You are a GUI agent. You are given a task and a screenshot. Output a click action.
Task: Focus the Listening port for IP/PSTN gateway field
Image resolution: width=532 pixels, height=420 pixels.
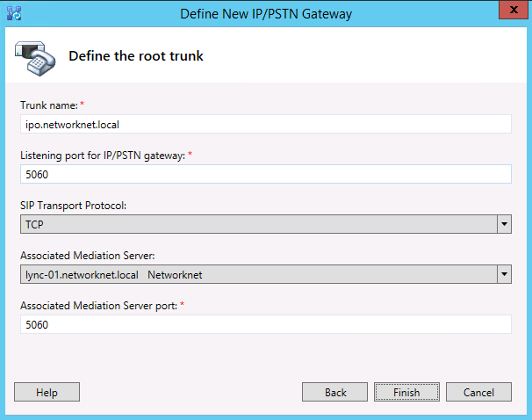(x=265, y=174)
